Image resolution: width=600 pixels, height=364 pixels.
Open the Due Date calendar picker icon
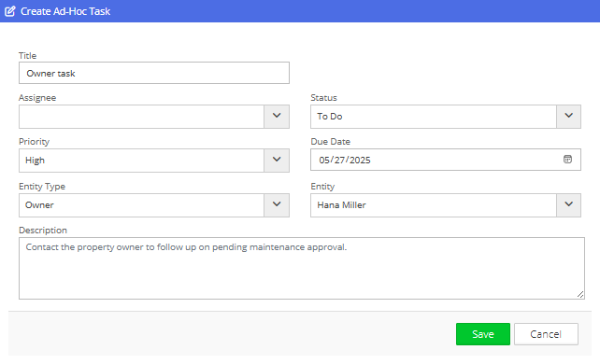click(x=567, y=160)
